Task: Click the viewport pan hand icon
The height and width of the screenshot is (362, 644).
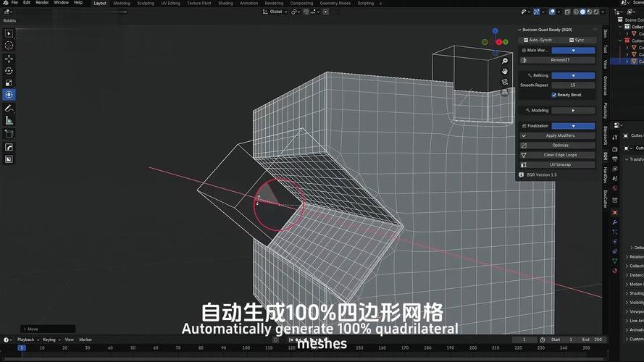Action: point(505,72)
